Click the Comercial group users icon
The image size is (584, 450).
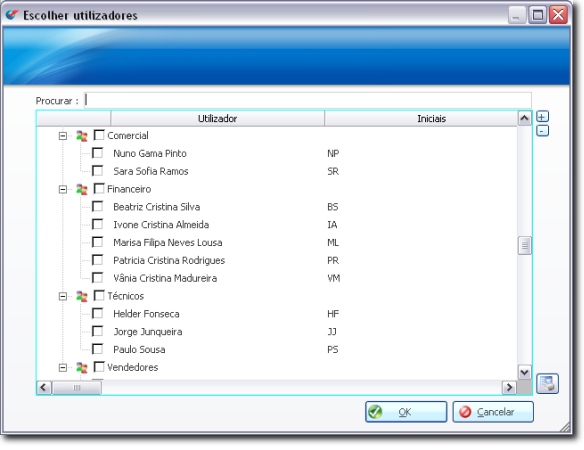82,136
